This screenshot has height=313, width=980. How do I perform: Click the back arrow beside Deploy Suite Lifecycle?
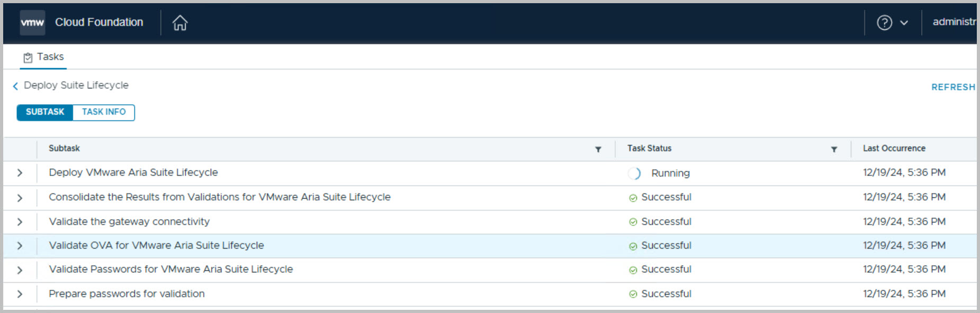point(15,86)
